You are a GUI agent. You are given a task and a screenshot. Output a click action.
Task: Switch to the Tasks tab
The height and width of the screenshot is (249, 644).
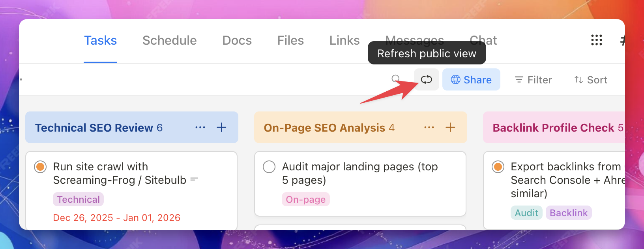(x=100, y=40)
